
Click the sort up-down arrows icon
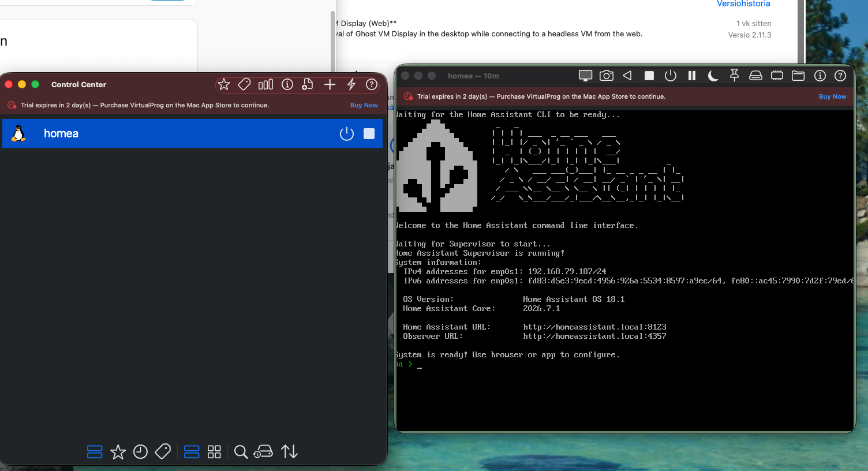(x=290, y=452)
